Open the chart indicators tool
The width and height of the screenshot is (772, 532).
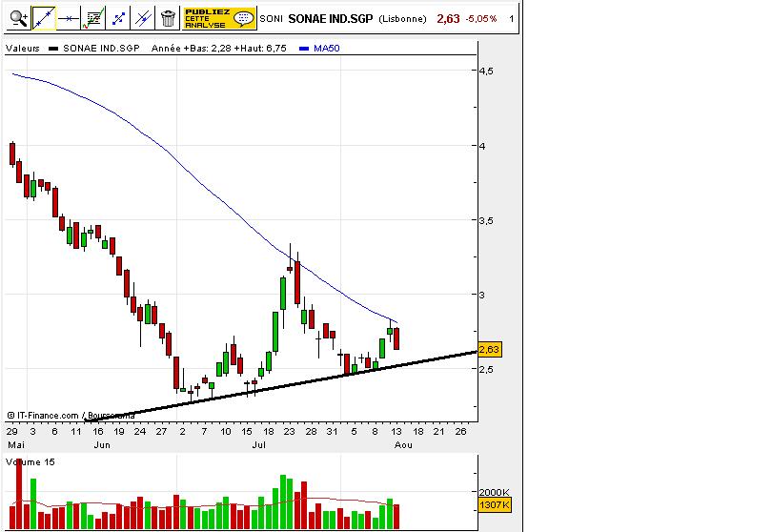pyautogui.click(x=93, y=19)
